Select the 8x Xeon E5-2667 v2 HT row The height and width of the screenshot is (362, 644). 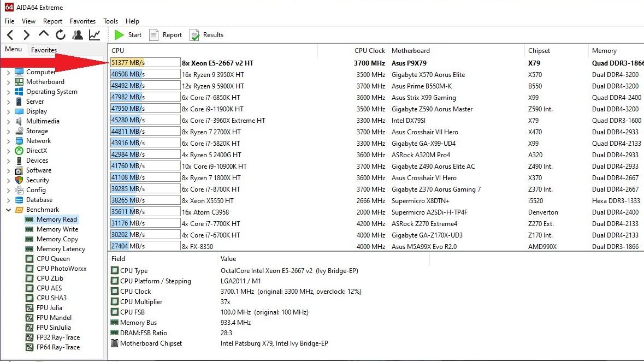[376, 63]
